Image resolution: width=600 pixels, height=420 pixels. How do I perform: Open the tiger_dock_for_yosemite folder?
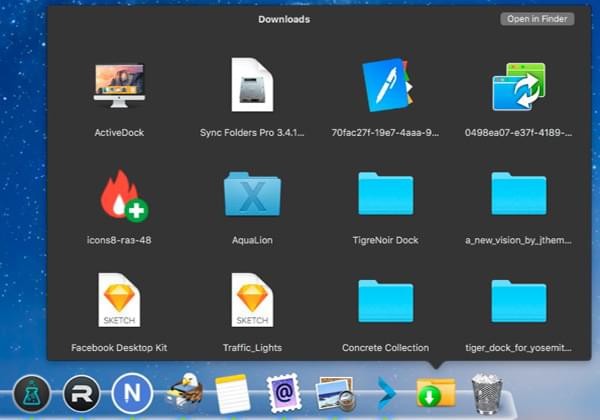coord(518,301)
